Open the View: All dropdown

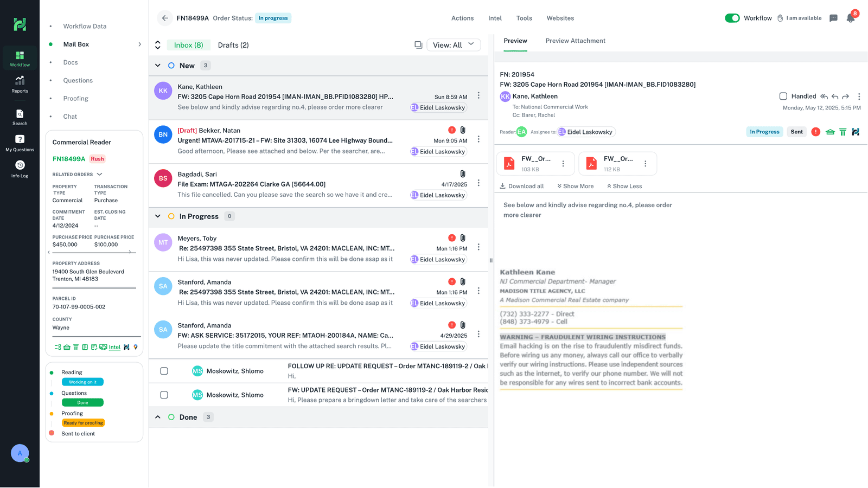coord(454,45)
